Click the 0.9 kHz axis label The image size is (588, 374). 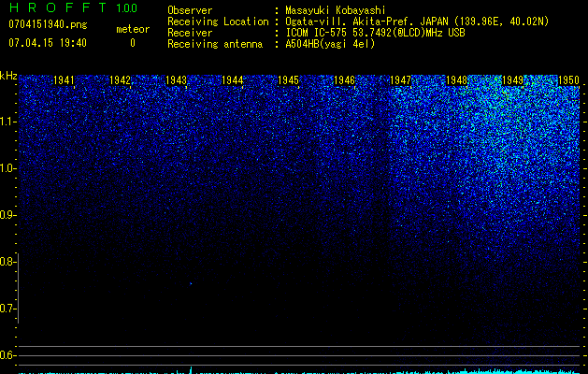(x=7, y=215)
